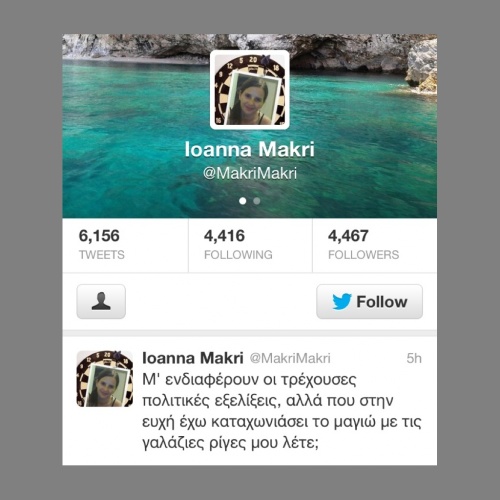Image resolution: width=500 pixels, height=500 pixels.
Task: Follow Ioanna Makri's account
Action: (369, 301)
